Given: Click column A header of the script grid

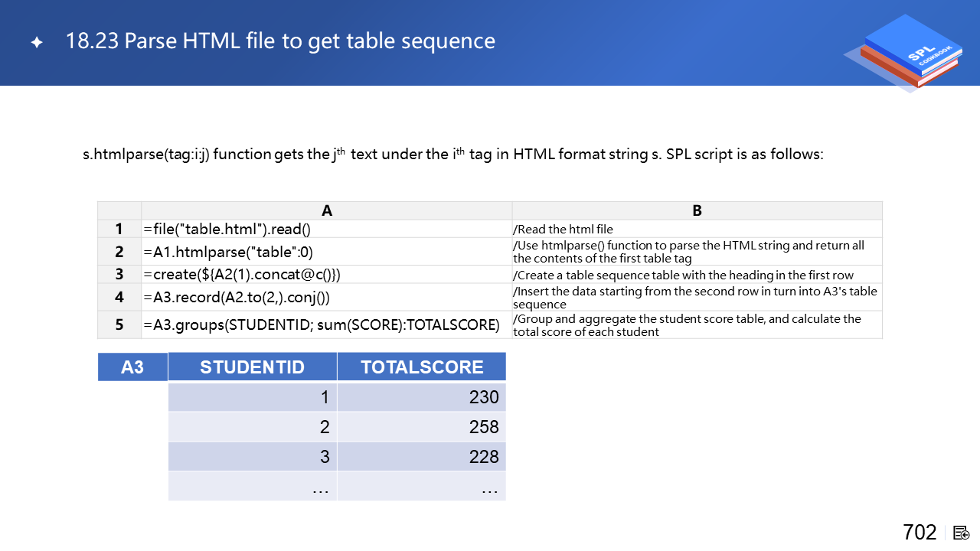Looking at the screenshot, I should pyautogui.click(x=327, y=210).
